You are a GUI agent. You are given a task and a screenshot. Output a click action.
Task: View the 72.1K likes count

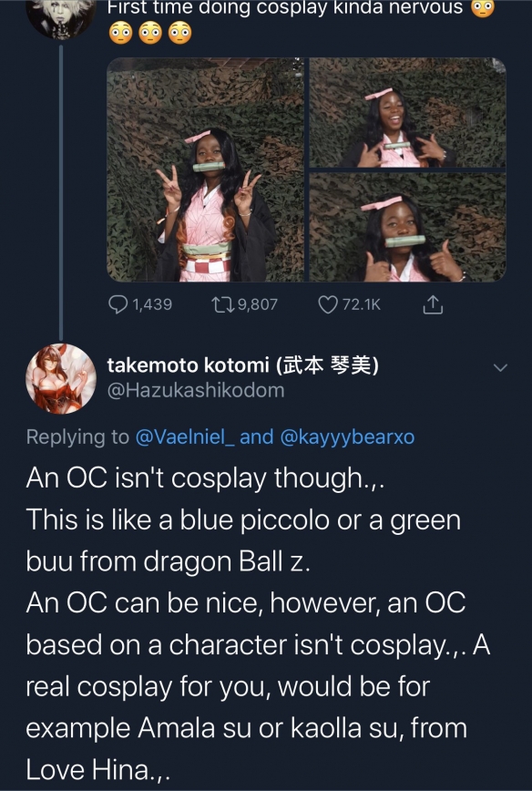[x=362, y=304]
